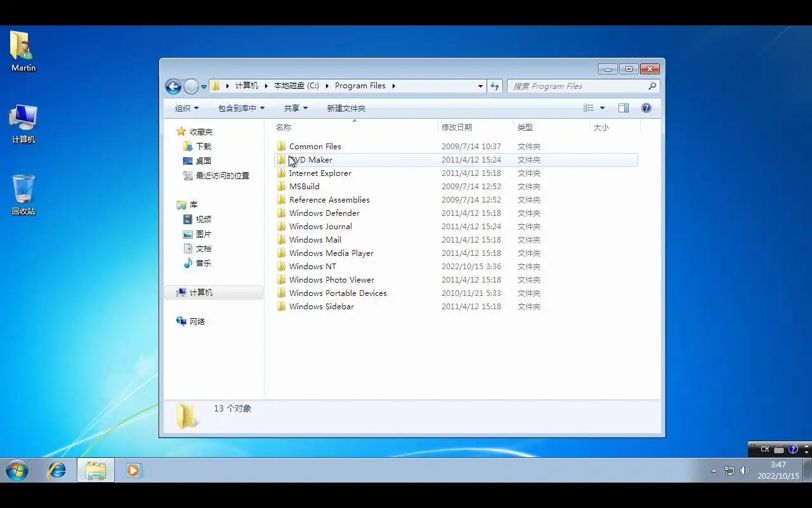Screen dimensions: 812x508
Task: Click the 本地磁盘 (C:) breadcrumb segment
Action: click(x=296, y=86)
